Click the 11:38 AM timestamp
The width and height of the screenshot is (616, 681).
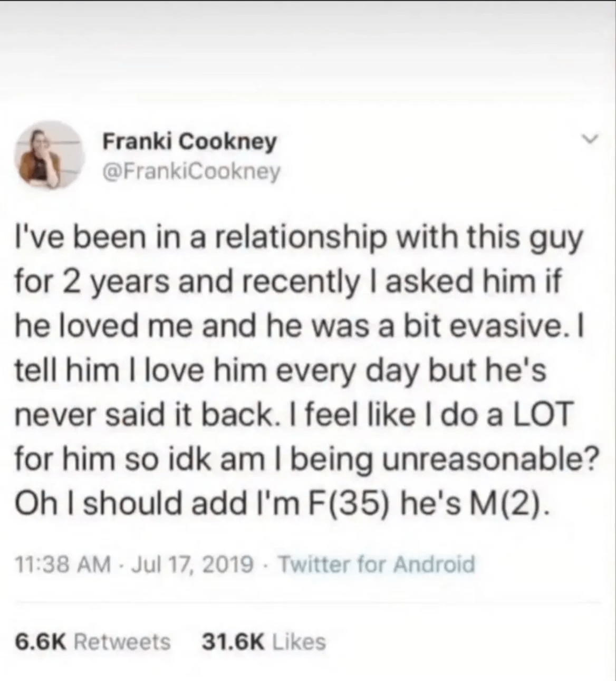coord(63,564)
